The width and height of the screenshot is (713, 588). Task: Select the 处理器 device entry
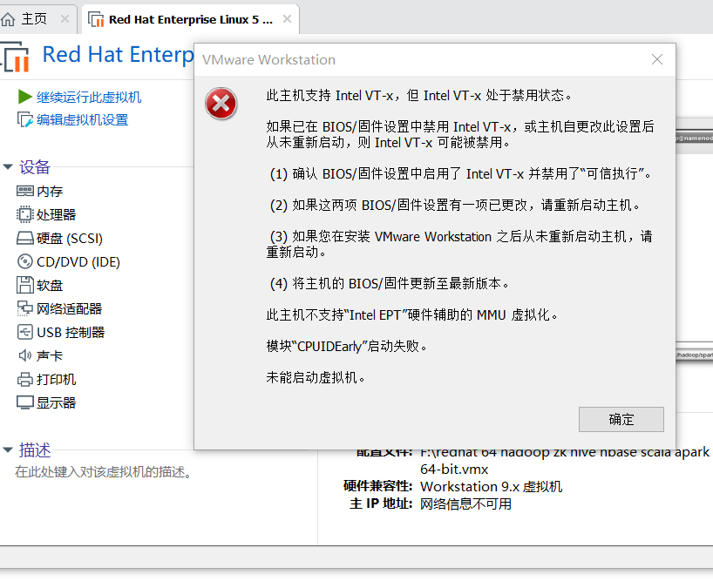pyautogui.click(x=56, y=215)
